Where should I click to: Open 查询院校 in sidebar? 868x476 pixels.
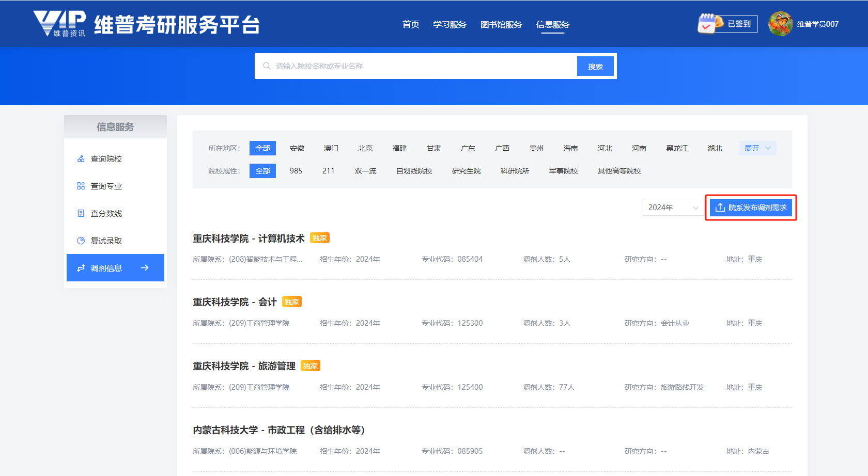coord(115,158)
